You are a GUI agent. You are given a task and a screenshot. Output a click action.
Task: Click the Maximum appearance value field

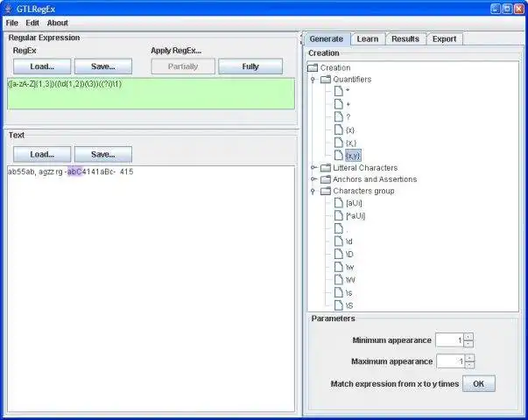coord(450,361)
